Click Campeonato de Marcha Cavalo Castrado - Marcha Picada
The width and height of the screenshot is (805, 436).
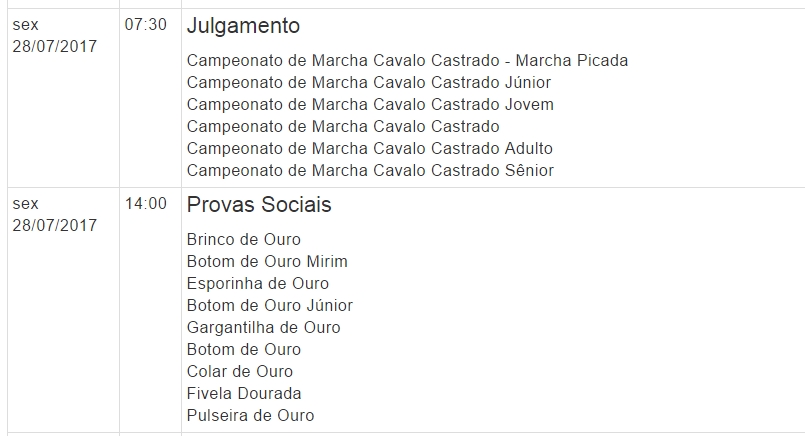tap(407, 61)
